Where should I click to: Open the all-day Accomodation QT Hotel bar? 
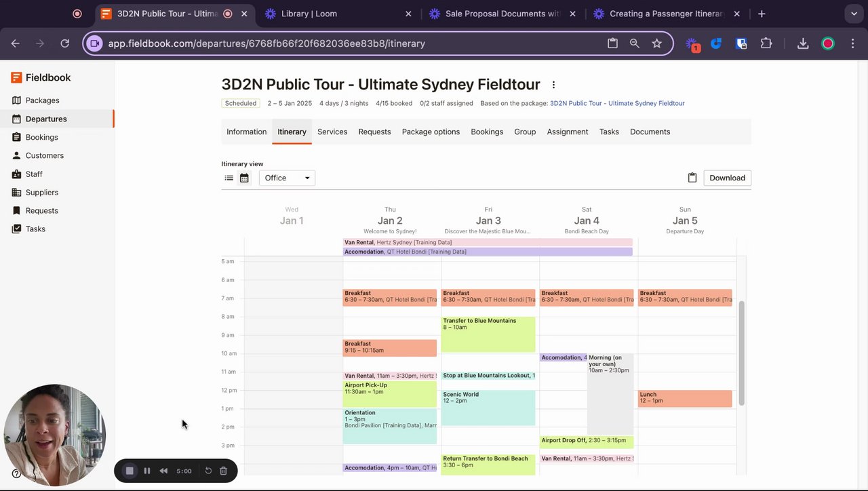tap(488, 252)
